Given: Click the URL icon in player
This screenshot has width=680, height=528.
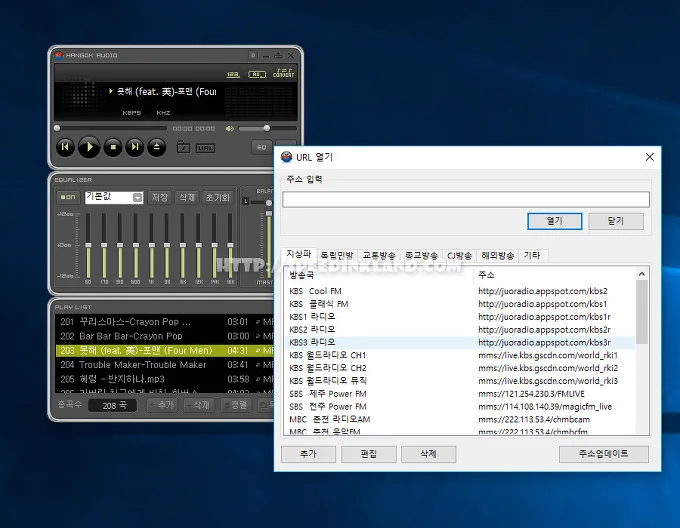Looking at the screenshot, I should click(x=205, y=148).
